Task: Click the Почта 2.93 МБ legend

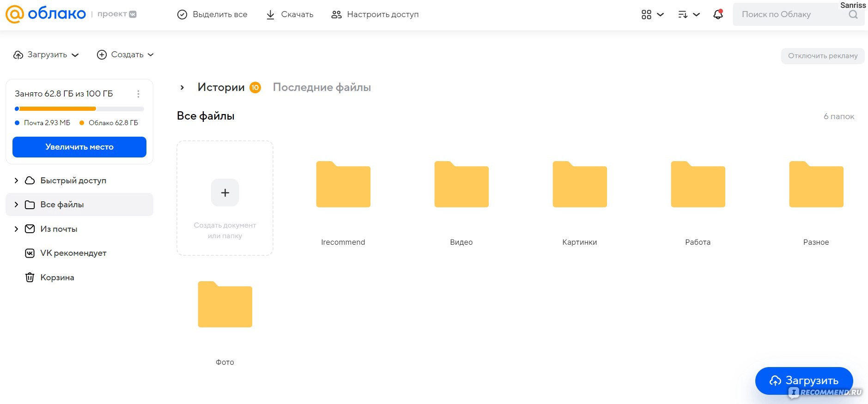Action: pos(43,123)
